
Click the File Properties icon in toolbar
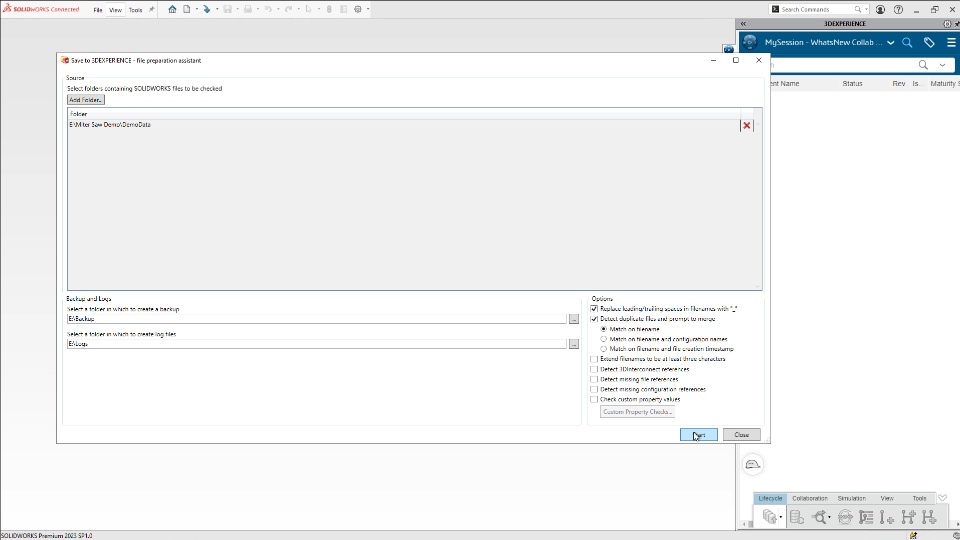pos(343,9)
